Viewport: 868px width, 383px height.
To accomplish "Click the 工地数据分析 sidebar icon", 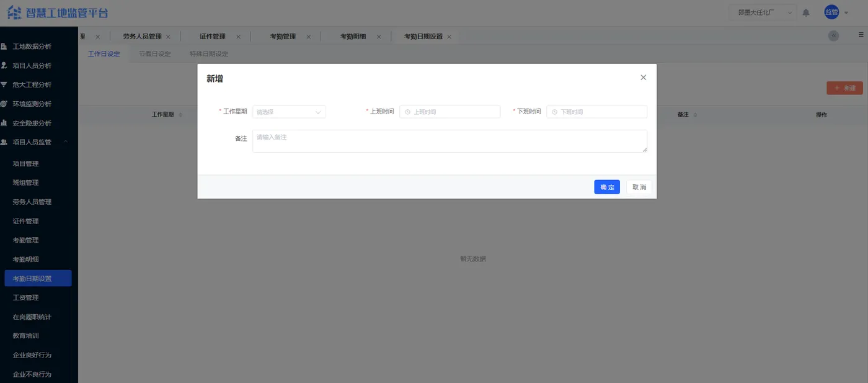I will click(4, 47).
